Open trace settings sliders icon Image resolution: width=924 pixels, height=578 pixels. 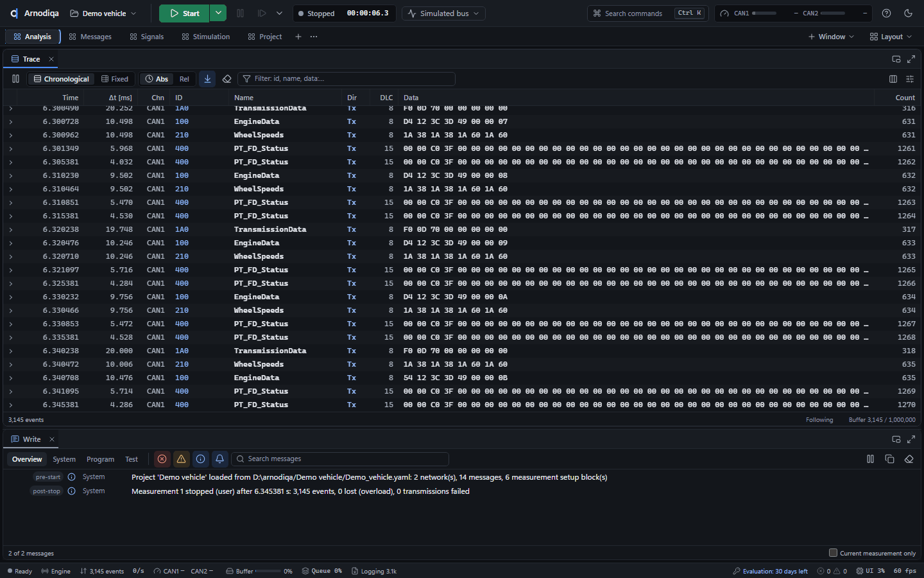click(x=910, y=79)
